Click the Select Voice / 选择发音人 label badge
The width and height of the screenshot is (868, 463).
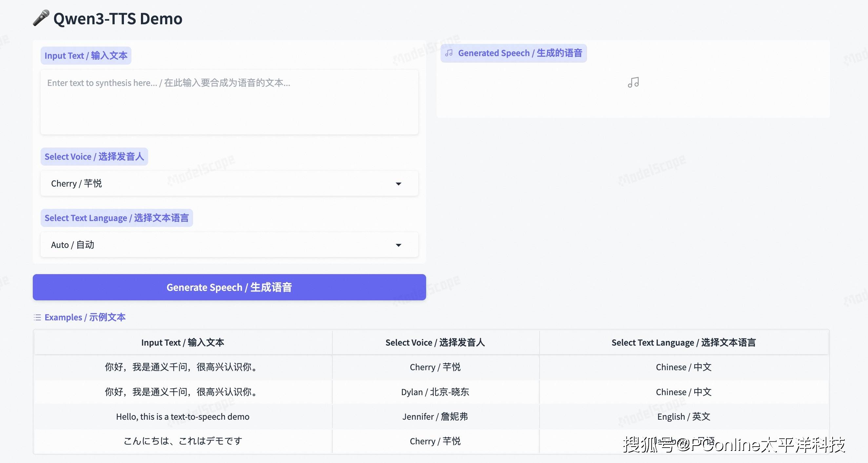click(94, 156)
